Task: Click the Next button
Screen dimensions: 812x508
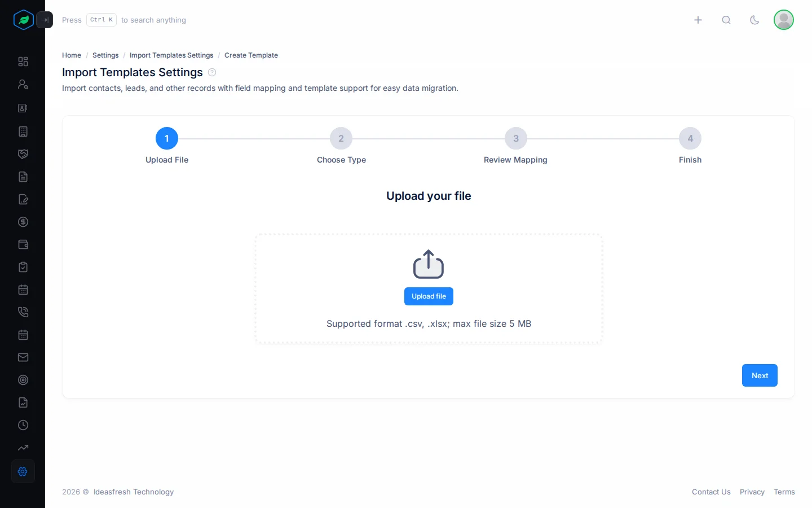Action: (x=760, y=375)
